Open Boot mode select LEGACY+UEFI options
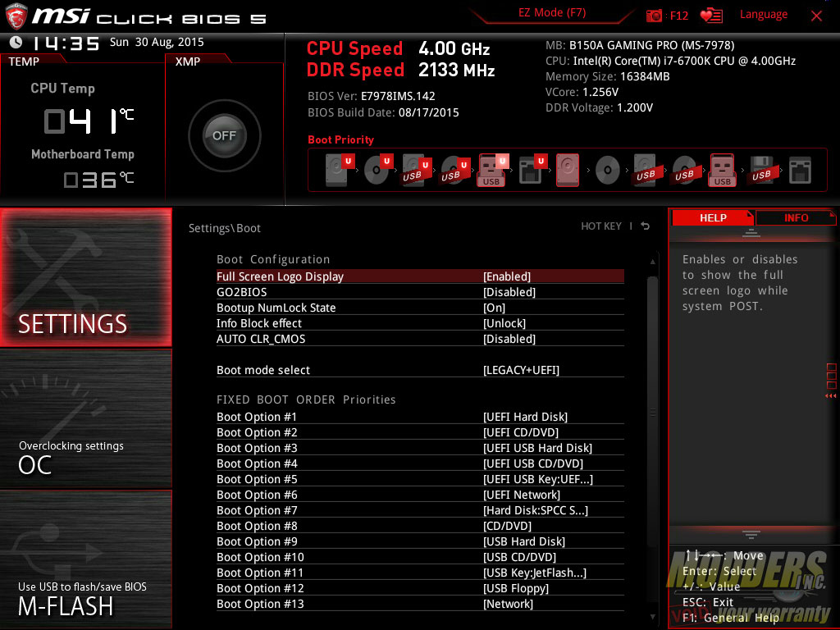 (521, 370)
